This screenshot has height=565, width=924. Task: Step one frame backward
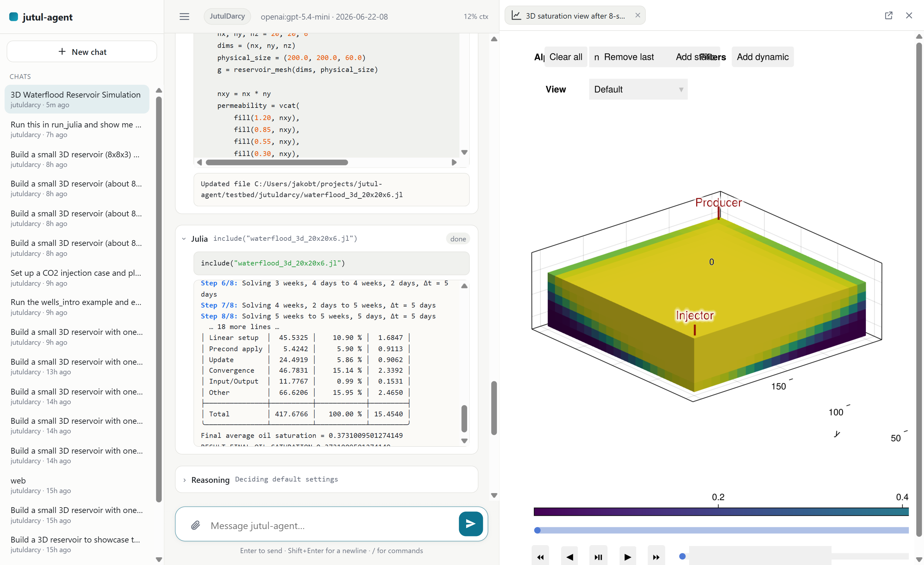(x=569, y=557)
